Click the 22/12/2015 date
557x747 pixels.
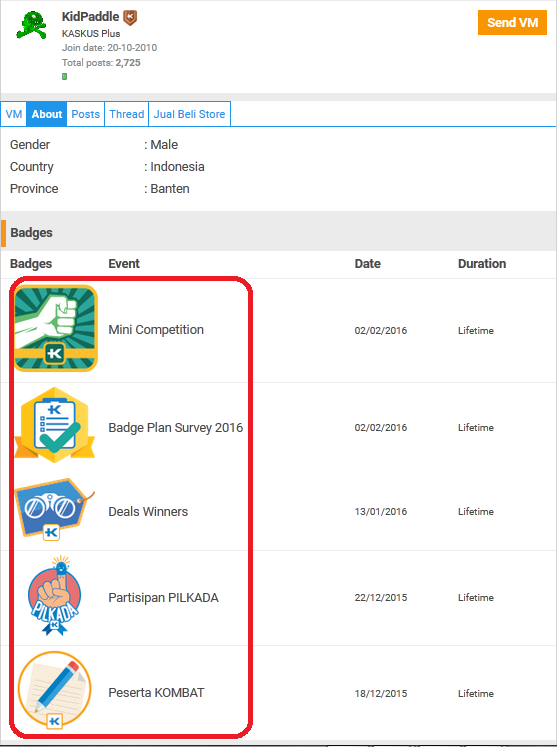coord(381,597)
